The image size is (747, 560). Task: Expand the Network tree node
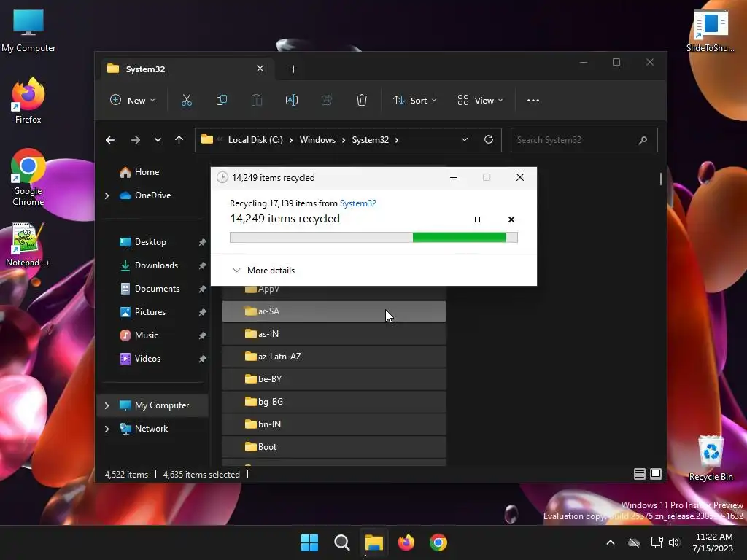107,429
